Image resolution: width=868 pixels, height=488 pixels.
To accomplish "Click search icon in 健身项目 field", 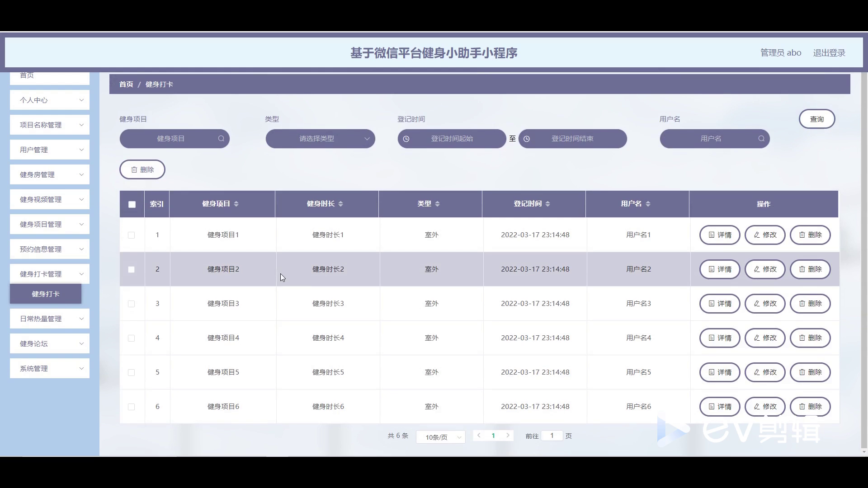I will pos(221,139).
